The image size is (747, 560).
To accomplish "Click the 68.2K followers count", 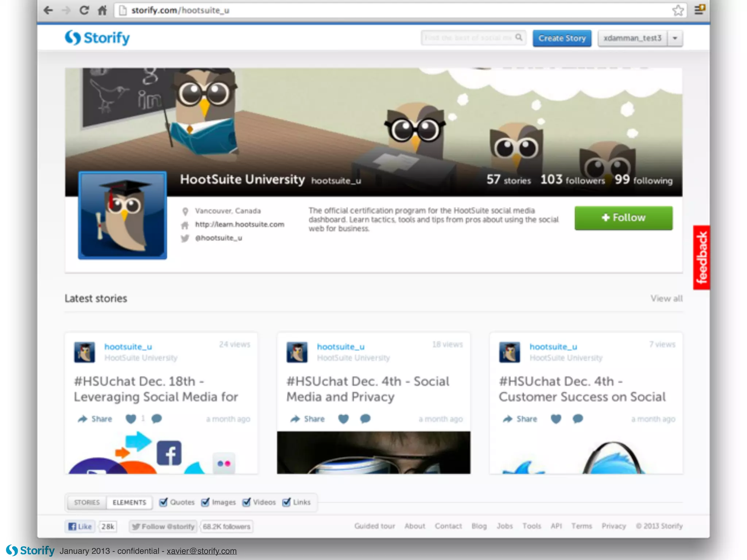I will coord(227,526).
